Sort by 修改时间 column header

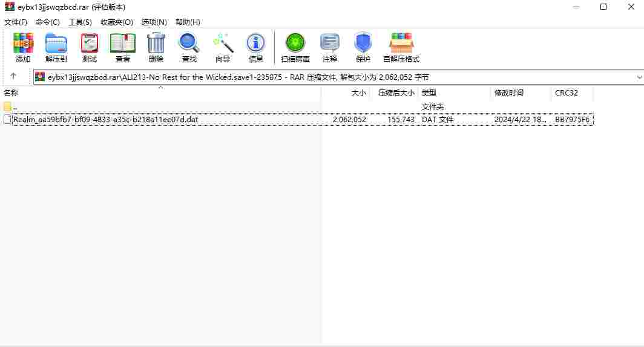click(509, 93)
